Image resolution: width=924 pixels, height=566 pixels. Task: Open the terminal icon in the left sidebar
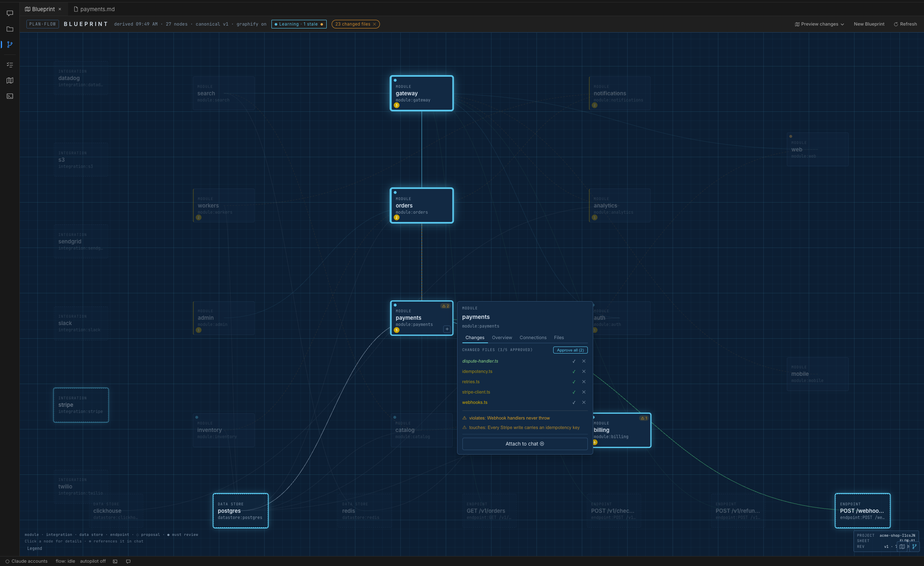[x=10, y=96]
